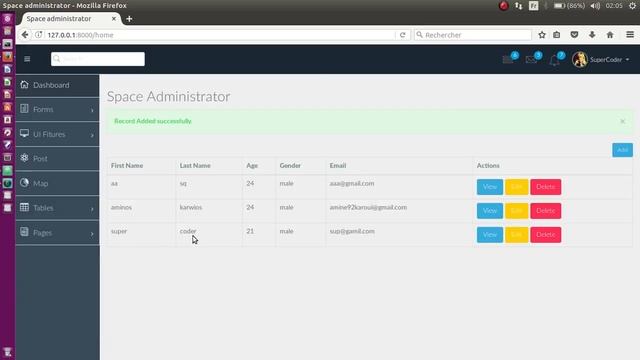Expand the UI Fitures sidebar menu

(x=57, y=134)
